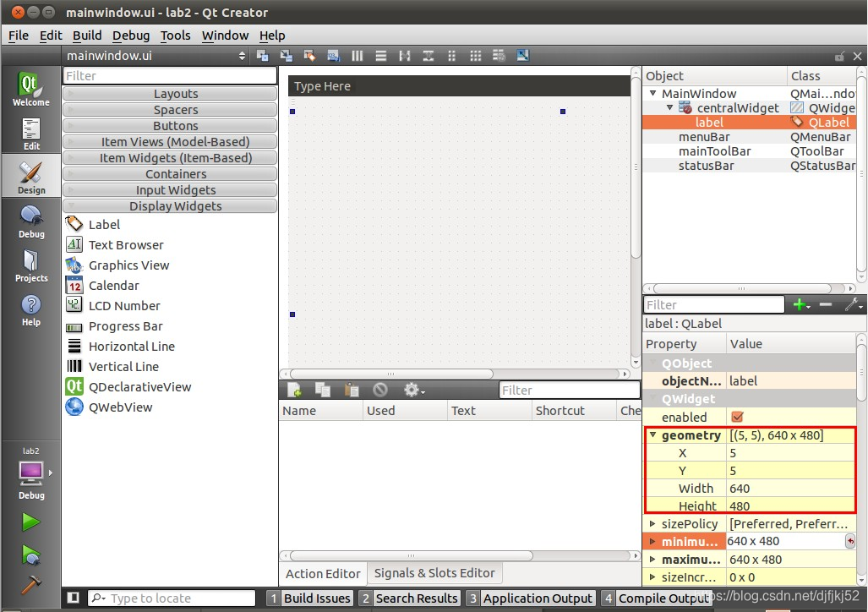The height and width of the screenshot is (612, 868).
Task: Open the Tools menu
Action: (x=176, y=36)
